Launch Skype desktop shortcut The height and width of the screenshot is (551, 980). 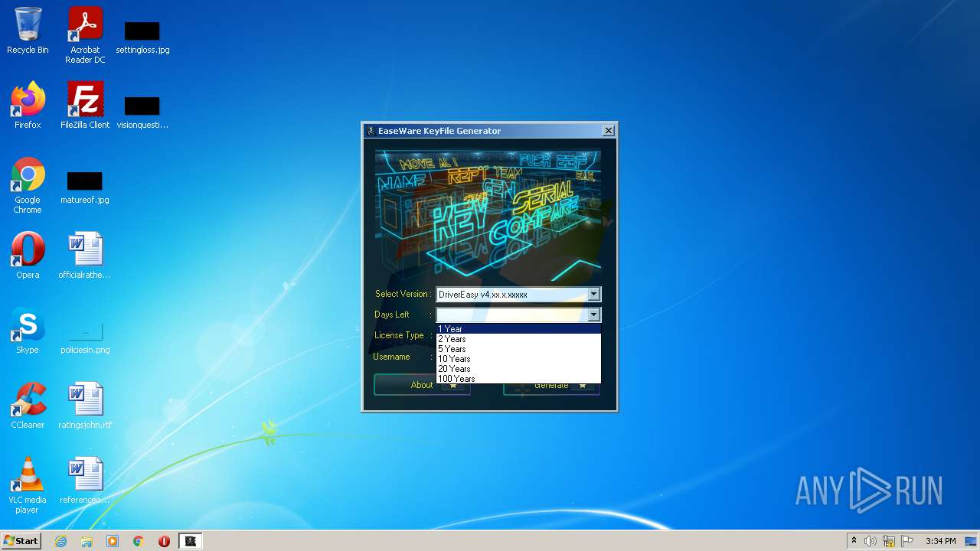point(28,330)
